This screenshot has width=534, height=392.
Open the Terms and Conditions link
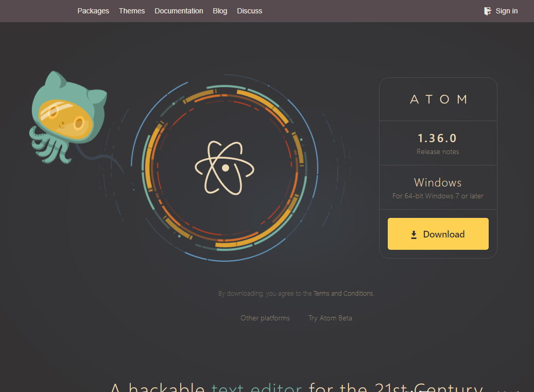(343, 293)
